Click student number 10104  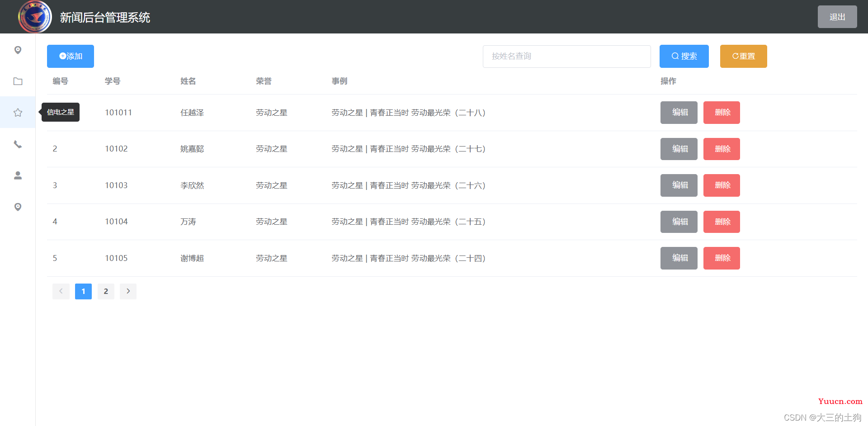(116, 222)
